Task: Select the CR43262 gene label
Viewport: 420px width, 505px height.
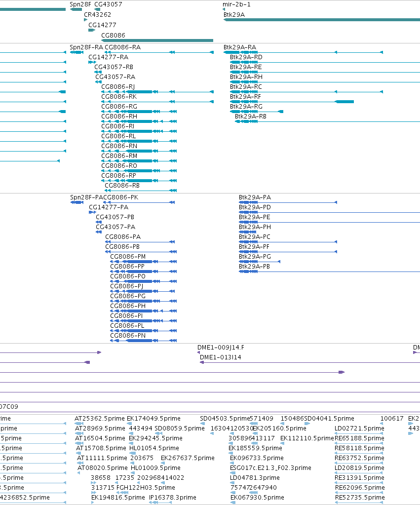Action: pyautogui.click(x=97, y=15)
